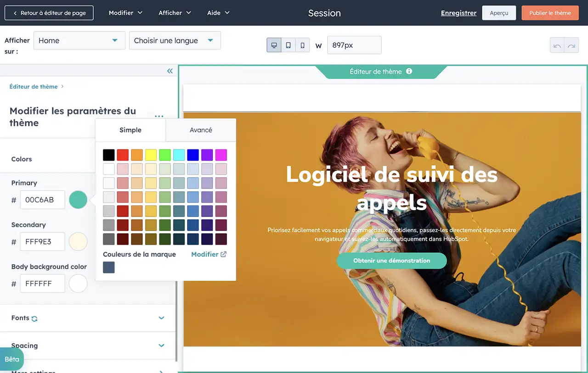Screen dimensions: 588x373
Task: Click the undo arrow icon
Action: tap(557, 45)
